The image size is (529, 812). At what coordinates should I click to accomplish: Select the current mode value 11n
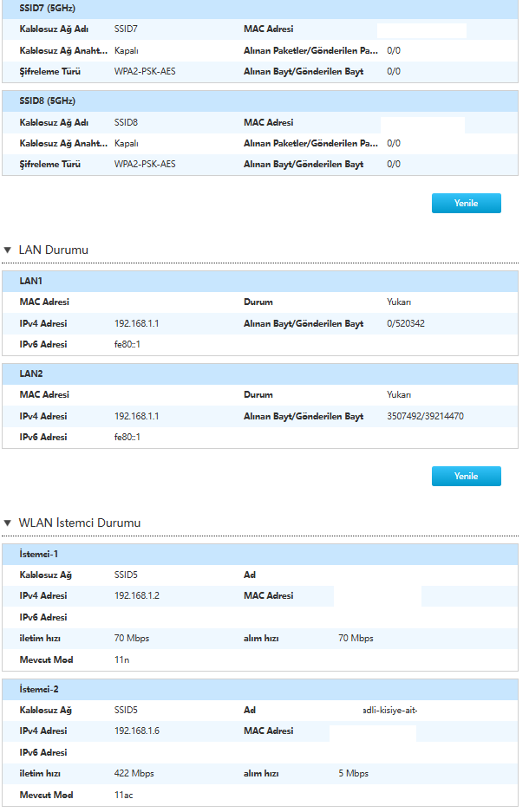coord(121,659)
